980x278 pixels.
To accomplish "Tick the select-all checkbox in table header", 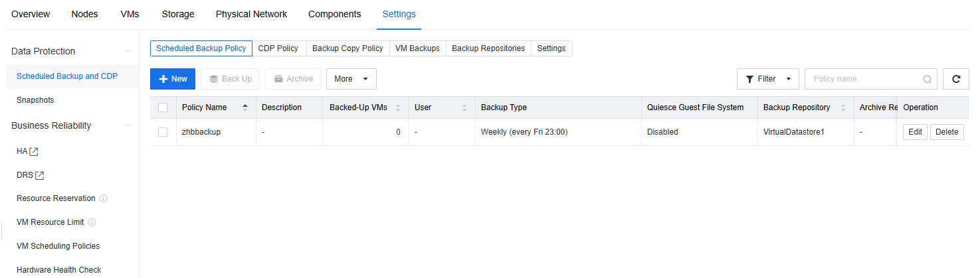I will coord(163,107).
